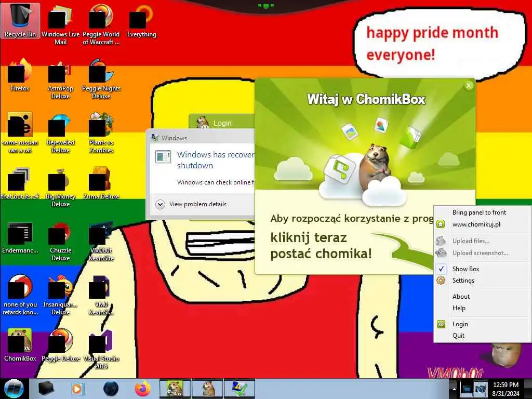Open the media player taskbar icon
This screenshot has height=399, width=532.
click(x=77, y=389)
